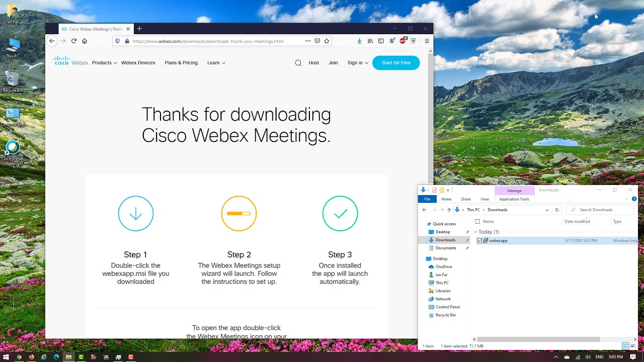Open the Explorer File menu

(x=427, y=199)
